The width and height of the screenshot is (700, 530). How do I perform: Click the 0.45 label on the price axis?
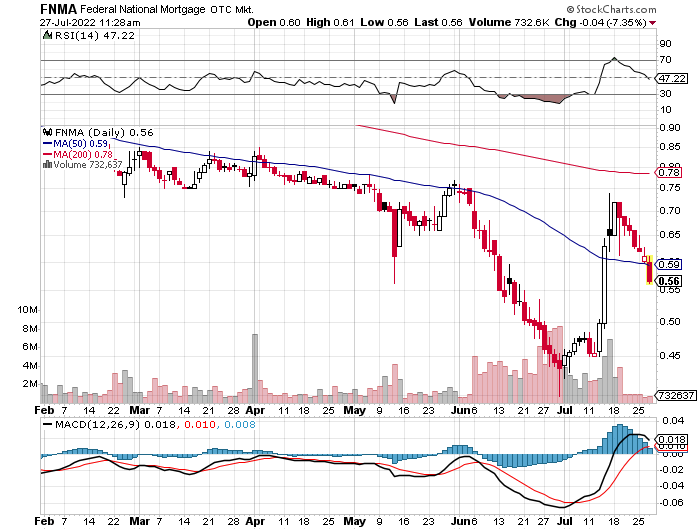point(670,355)
